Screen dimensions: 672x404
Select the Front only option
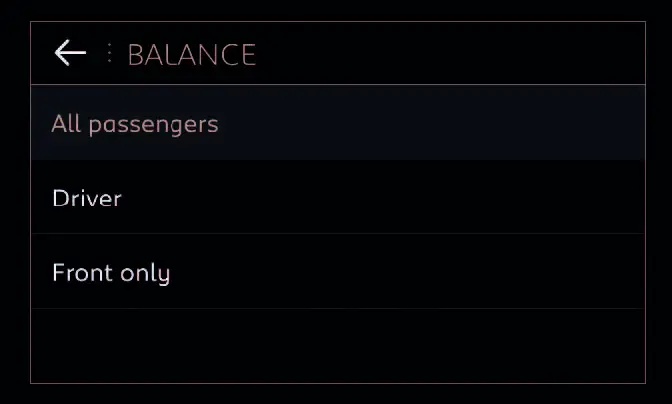[x=111, y=272]
